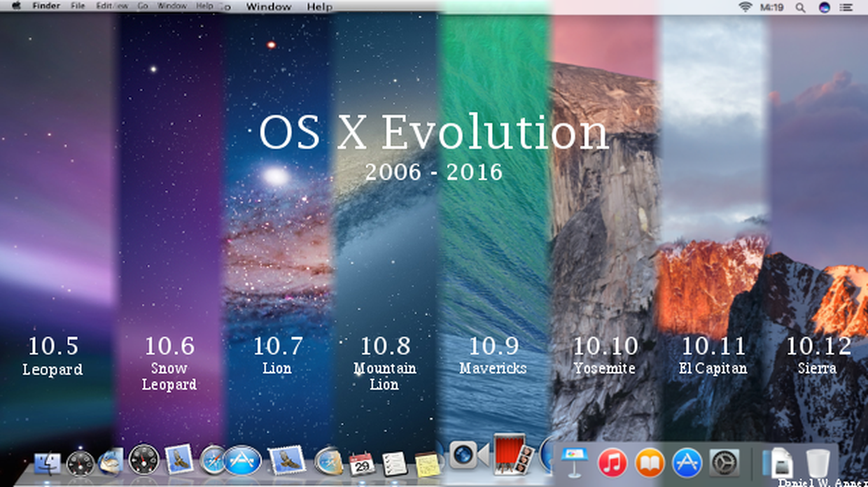This screenshot has height=487, width=868.
Task: Open the Documents stack in the dock
Action: (777, 463)
